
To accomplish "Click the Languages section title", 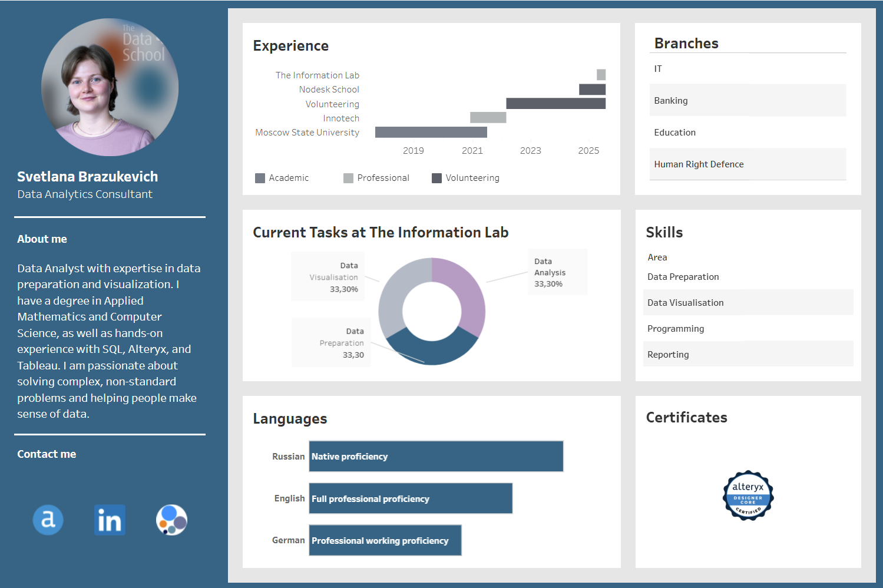I will pyautogui.click(x=290, y=419).
